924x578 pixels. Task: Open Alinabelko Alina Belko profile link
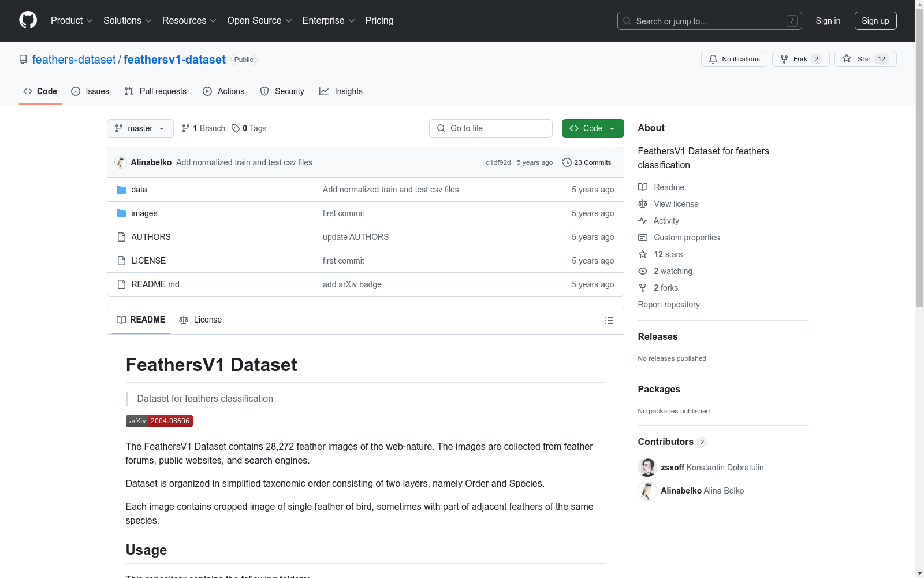click(702, 491)
